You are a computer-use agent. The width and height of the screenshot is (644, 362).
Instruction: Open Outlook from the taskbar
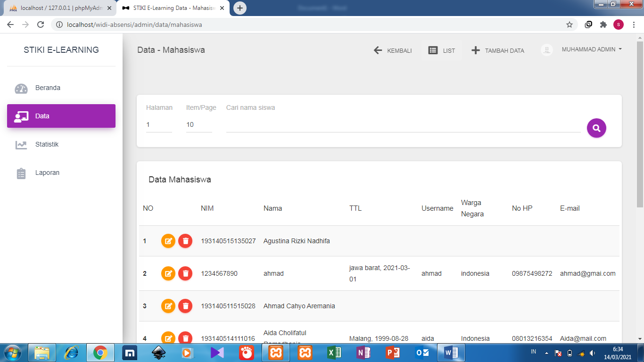coord(421,353)
